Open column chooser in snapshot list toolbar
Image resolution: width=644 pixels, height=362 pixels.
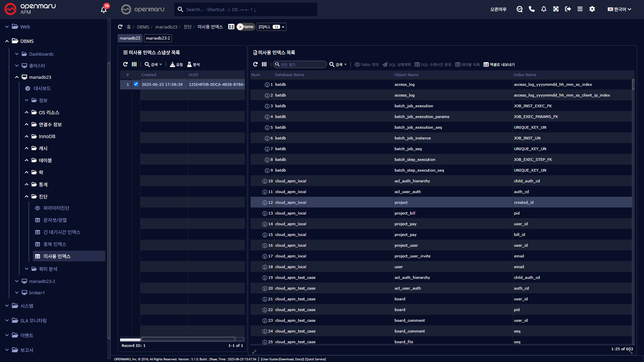coord(134,64)
